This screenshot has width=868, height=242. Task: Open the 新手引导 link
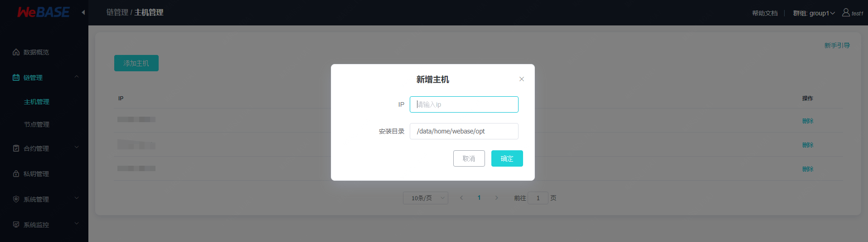(x=837, y=45)
